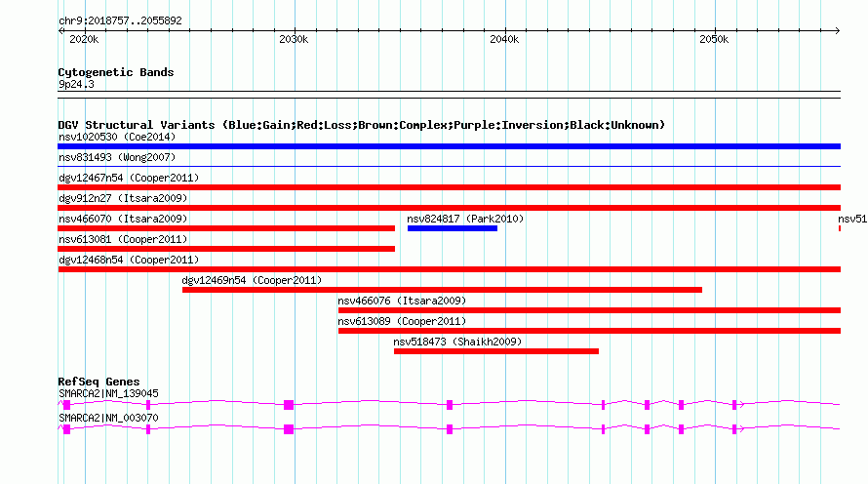
Task: Select the 2020k ruler position label
Action: point(84,39)
